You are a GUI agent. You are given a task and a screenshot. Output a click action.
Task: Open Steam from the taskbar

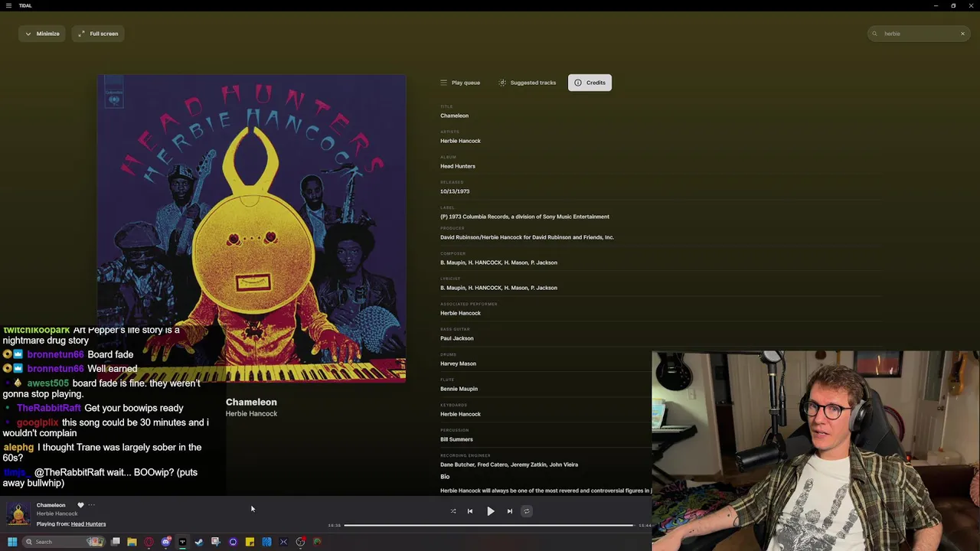click(199, 542)
